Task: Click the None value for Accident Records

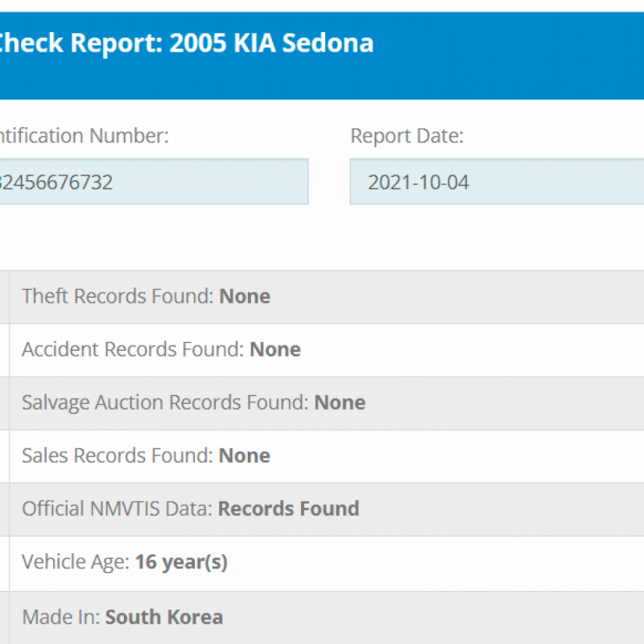Action: click(275, 349)
